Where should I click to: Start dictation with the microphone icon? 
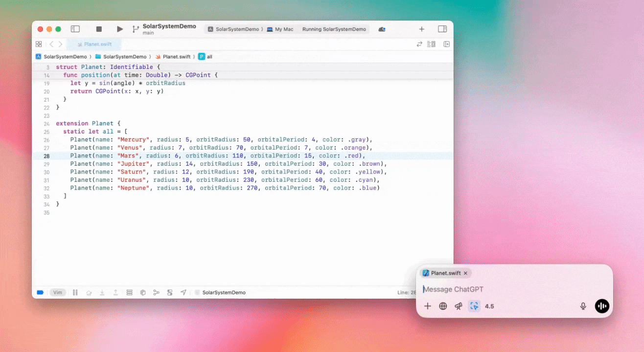click(583, 306)
